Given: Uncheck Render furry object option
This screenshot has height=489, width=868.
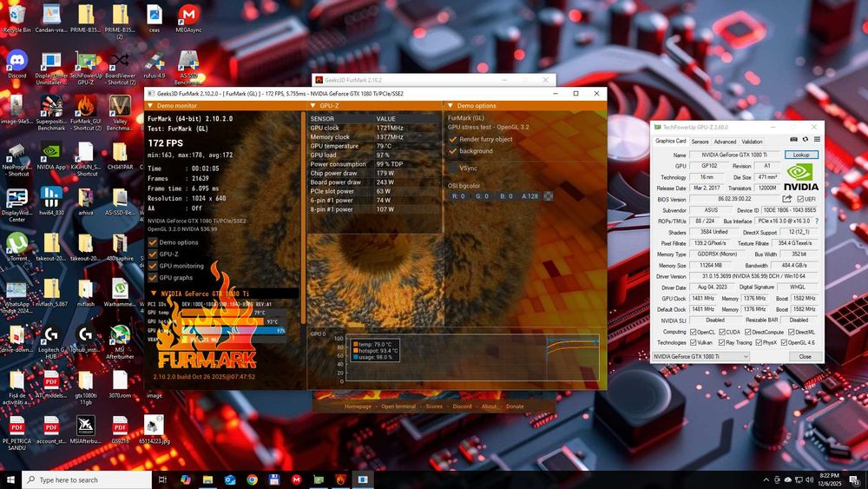Looking at the screenshot, I should click(x=453, y=139).
